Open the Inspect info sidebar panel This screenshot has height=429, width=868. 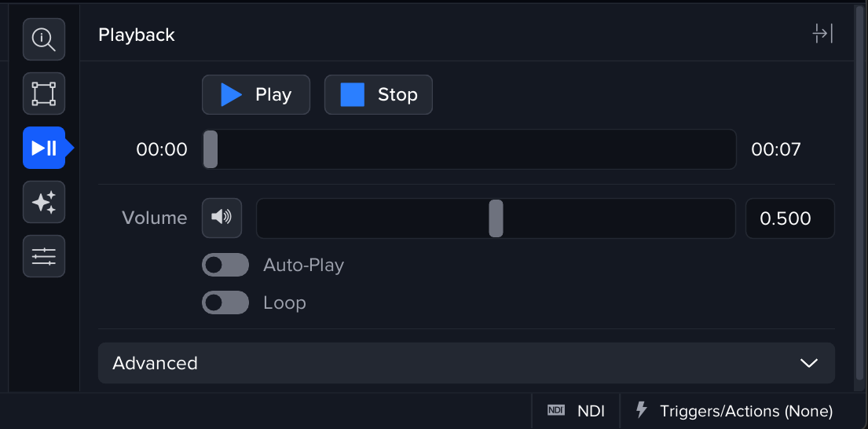pyautogui.click(x=44, y=39)
